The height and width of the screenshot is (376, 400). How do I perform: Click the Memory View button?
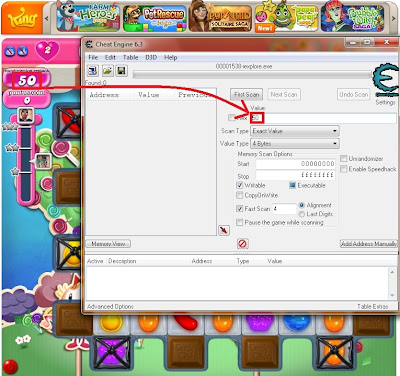[x=108, y=244]
